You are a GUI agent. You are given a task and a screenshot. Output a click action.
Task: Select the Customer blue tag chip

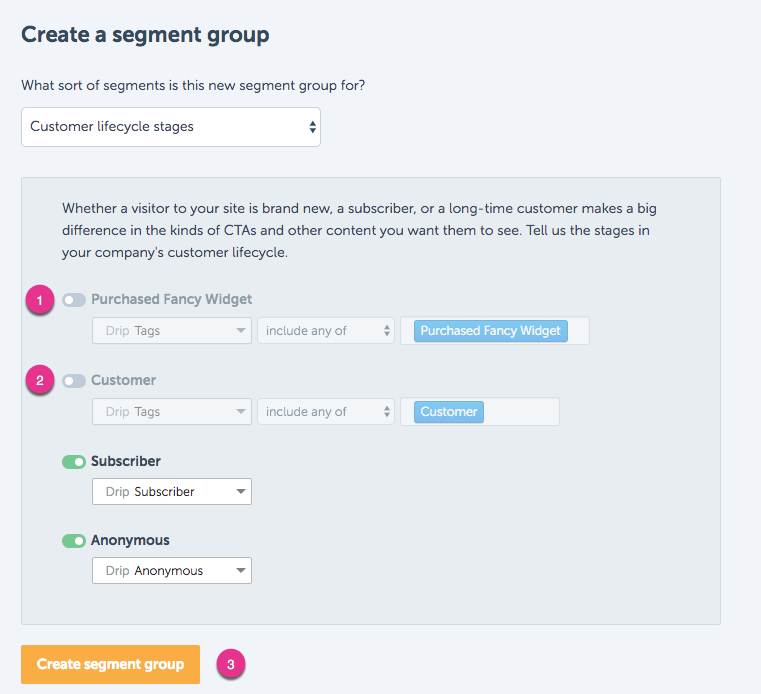click(x=448, y=412)
